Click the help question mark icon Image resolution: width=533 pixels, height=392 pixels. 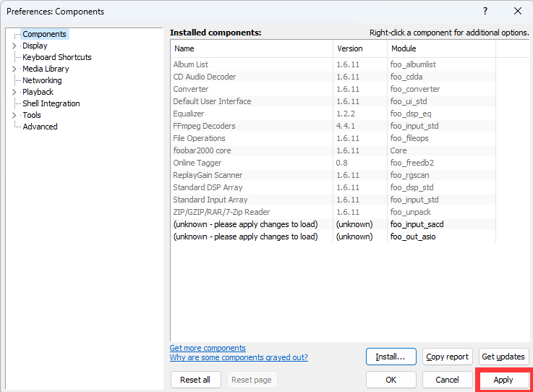[x=485, y=12]
